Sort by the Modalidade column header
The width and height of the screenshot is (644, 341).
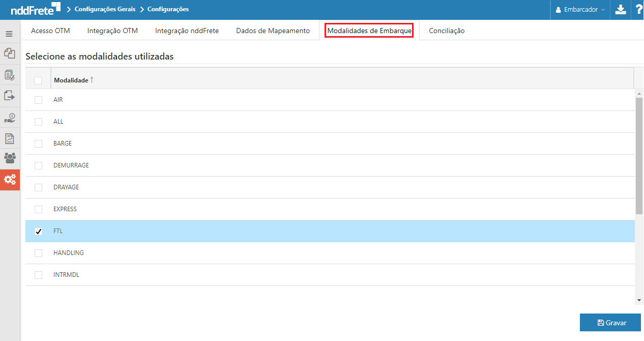tap(71, 80)
